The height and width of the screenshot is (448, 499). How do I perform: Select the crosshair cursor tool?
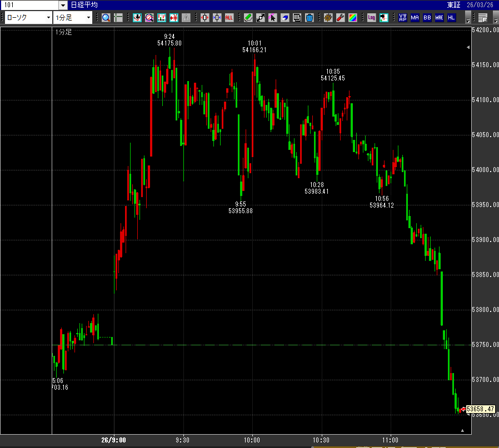click(118, 18)
